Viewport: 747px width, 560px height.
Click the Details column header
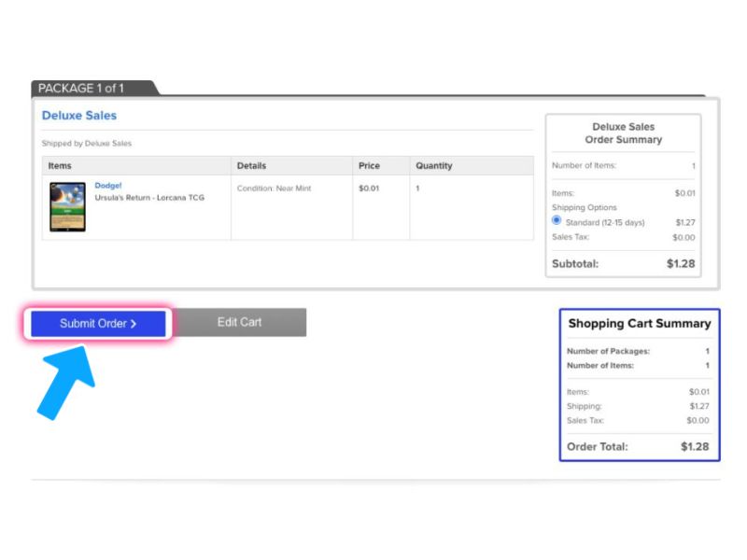[x=251, y=166]
